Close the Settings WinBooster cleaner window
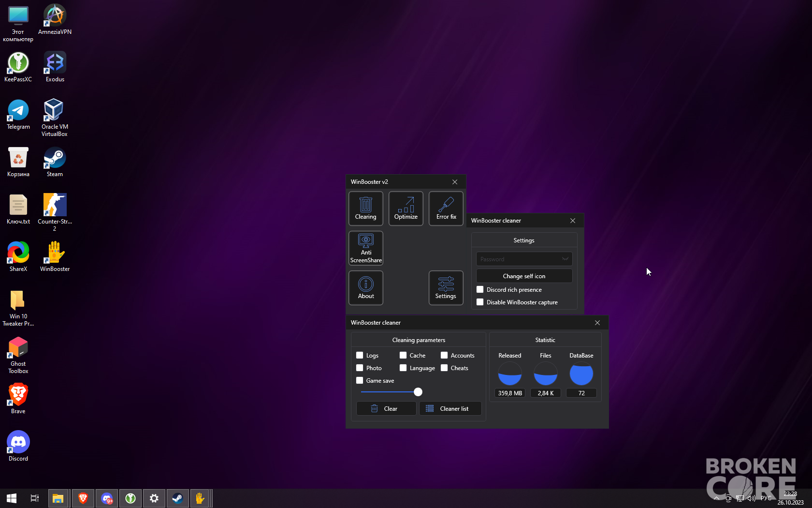 (573, 221)
